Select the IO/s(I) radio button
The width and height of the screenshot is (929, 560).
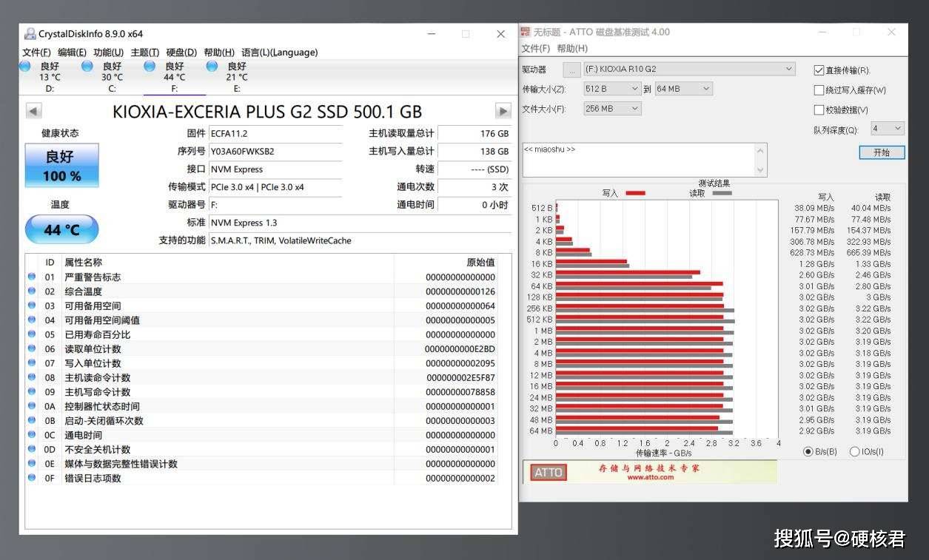click(x=855, y=451)
